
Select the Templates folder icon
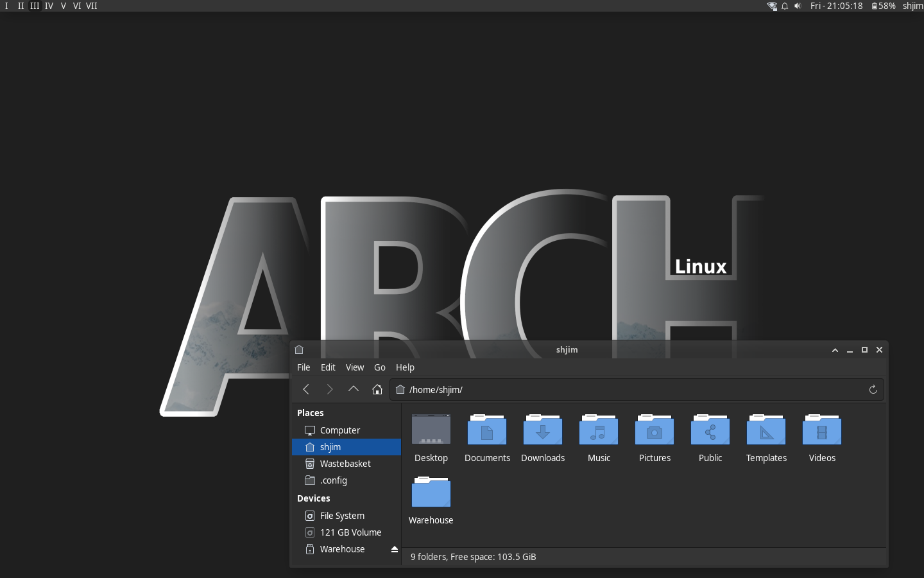[x=766, y=430]
